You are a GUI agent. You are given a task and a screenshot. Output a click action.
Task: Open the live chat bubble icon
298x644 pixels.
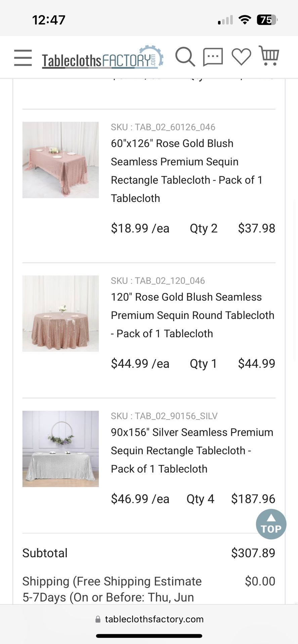pos(213,57)
